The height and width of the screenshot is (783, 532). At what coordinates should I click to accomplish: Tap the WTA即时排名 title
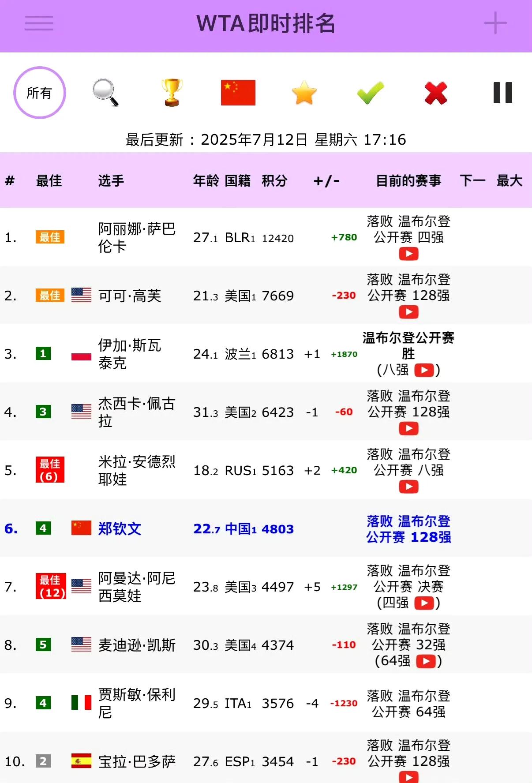(x=266, y=23)
